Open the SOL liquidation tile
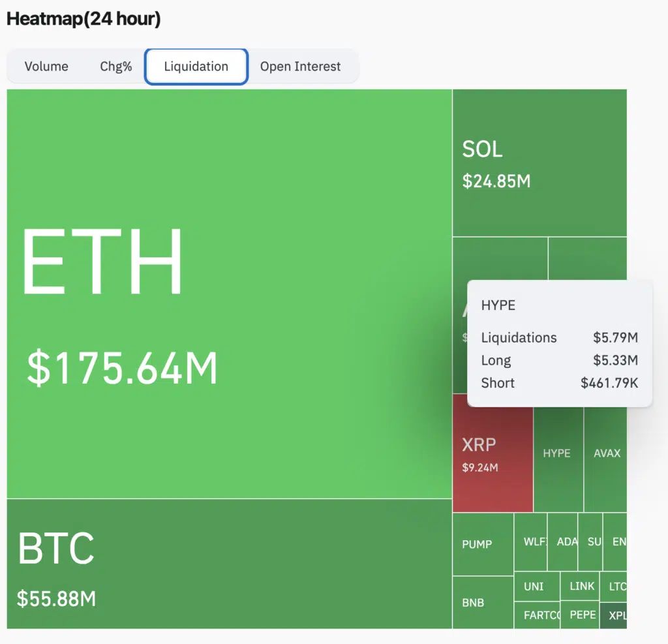668x644 pixels. pos(539,163)
